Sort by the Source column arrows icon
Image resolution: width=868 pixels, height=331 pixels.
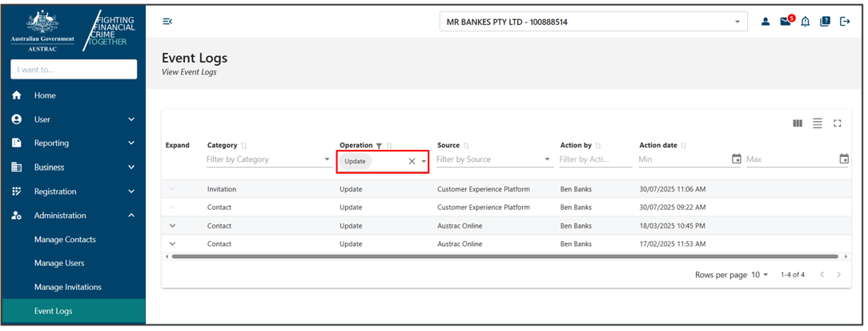click(x=466, y=146)
